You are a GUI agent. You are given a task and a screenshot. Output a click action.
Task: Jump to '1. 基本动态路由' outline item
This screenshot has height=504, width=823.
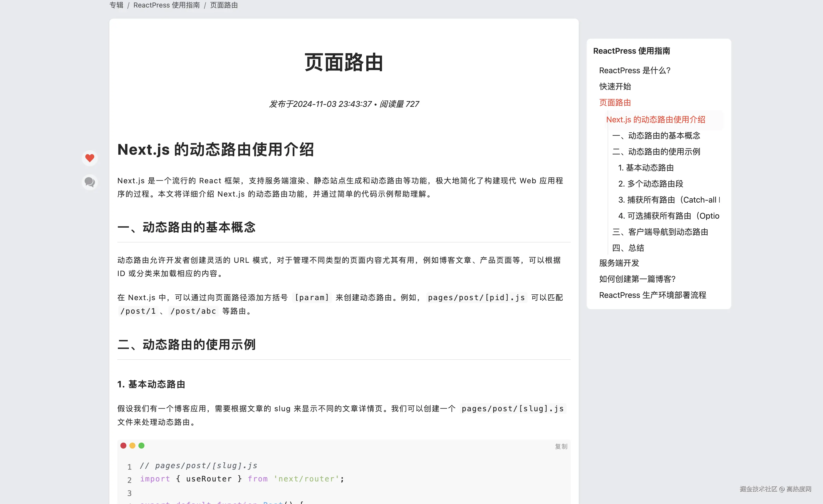tap(646, 168)
